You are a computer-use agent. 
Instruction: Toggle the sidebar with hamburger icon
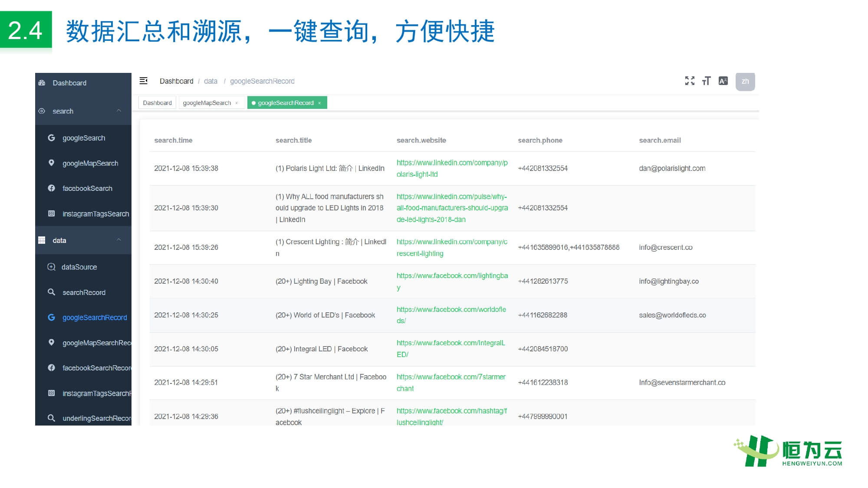(x=143, y=81)
